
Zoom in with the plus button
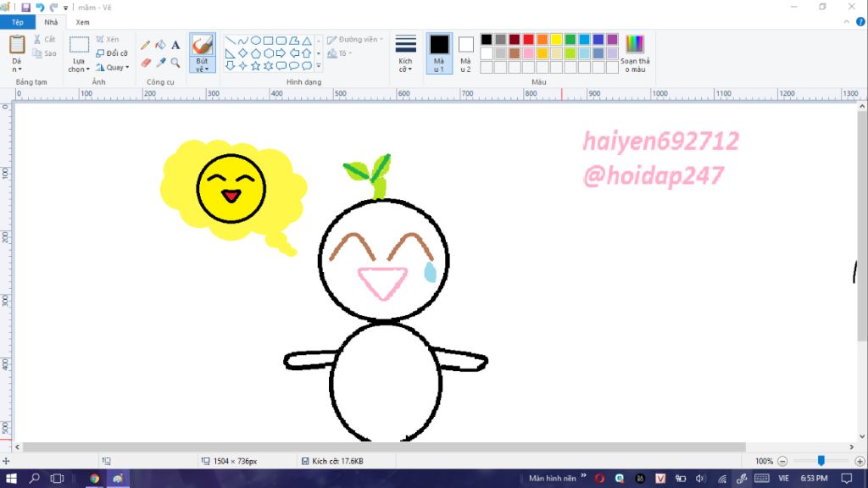860,461
